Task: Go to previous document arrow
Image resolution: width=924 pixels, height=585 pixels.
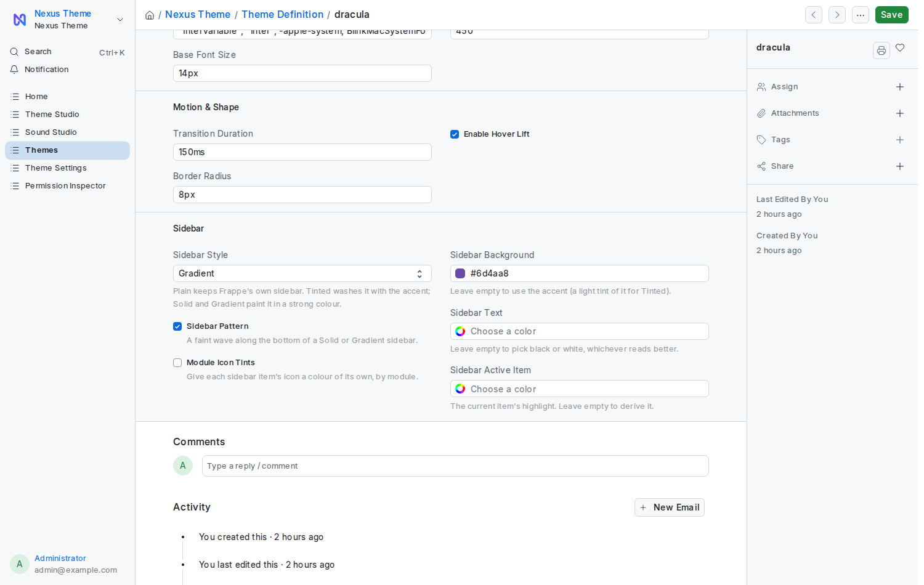Action: click(814, 15)
